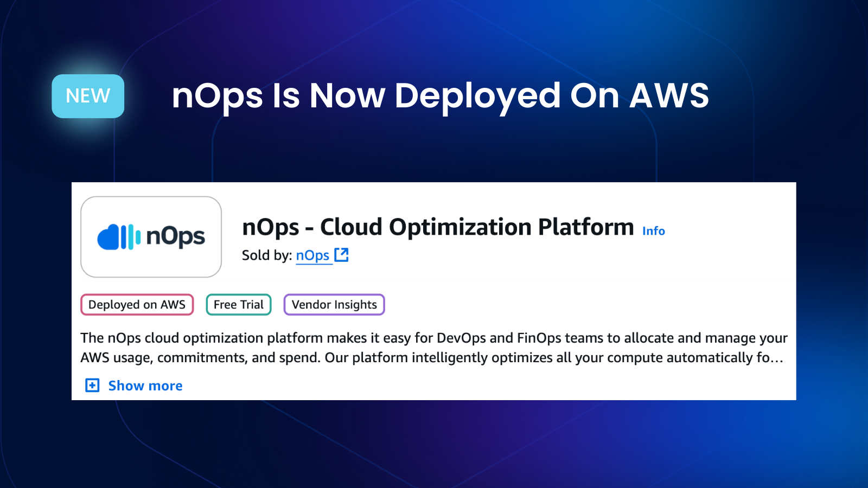Screen dimensions: 868x488
Task: Select the Deployed on AWS badge
Action: pyautogui.click(x=137, y=305)
